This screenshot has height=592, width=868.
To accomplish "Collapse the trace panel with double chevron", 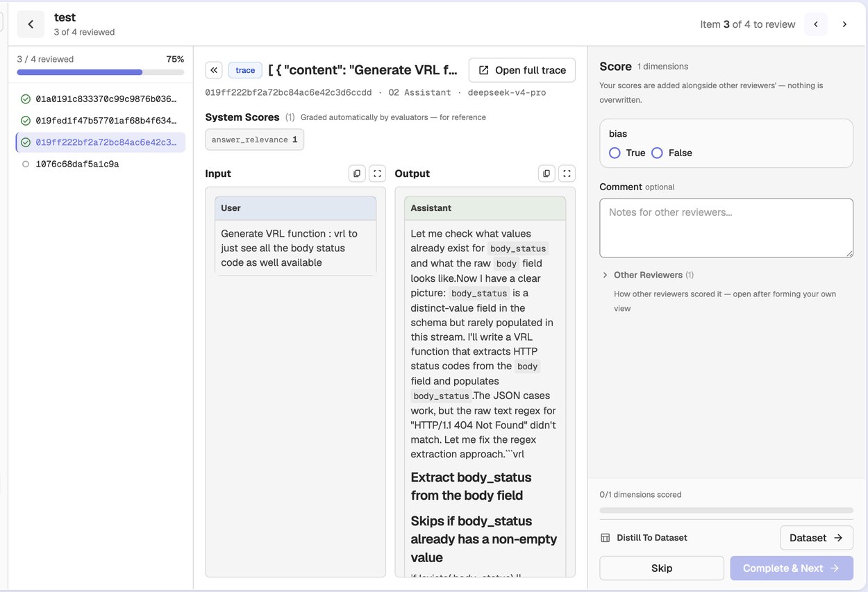I will tap(214, 69).
